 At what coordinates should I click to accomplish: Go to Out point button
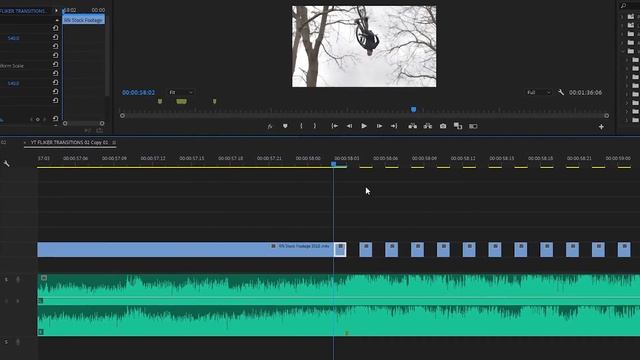click(394, 126)
